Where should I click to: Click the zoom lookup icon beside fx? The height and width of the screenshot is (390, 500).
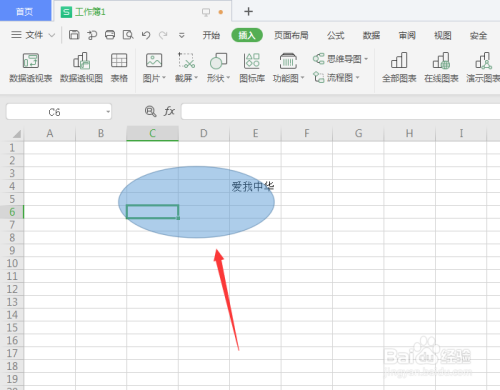pyautogui.click(x=150, y=111)
